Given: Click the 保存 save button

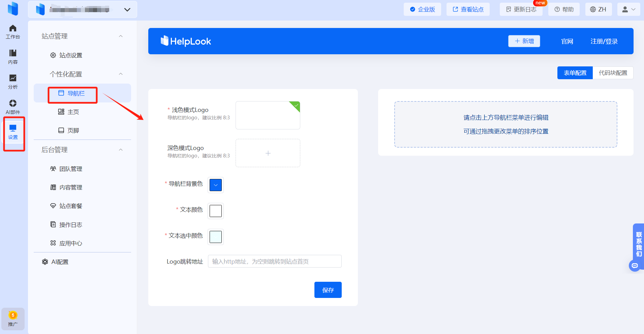Looking at the screenshot, I should [328, 290].
